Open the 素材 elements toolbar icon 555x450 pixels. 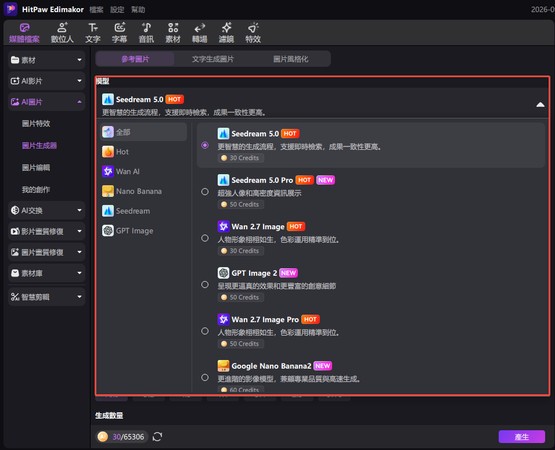coord(173,33)
